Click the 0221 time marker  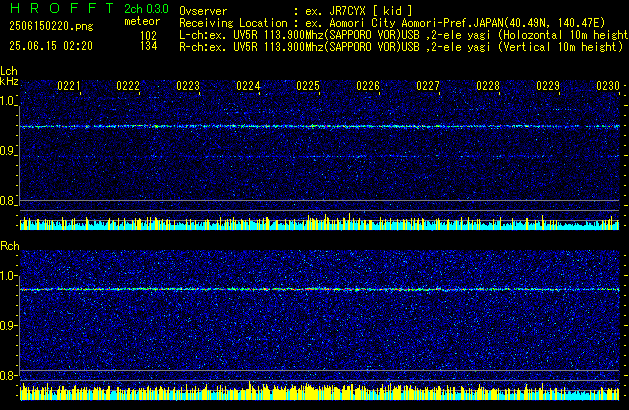tap(69, 86)
